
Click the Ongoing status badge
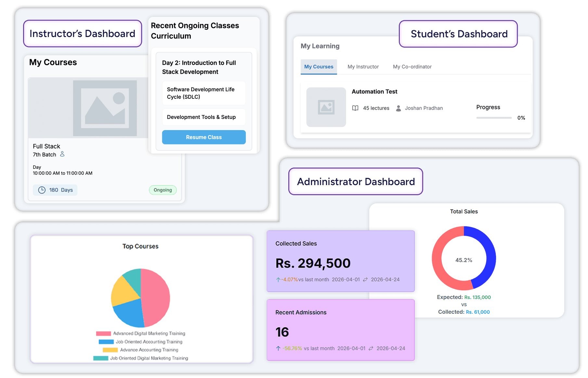(163, 190)
